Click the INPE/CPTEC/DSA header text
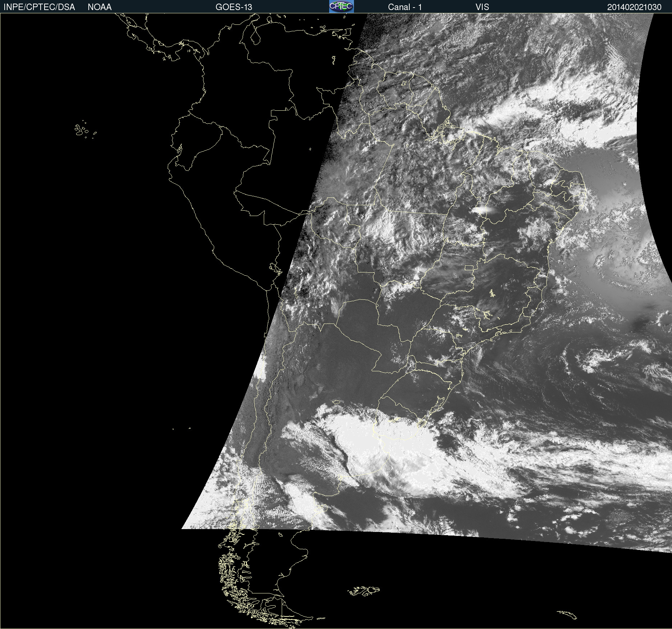 click(x=39, y=7)
